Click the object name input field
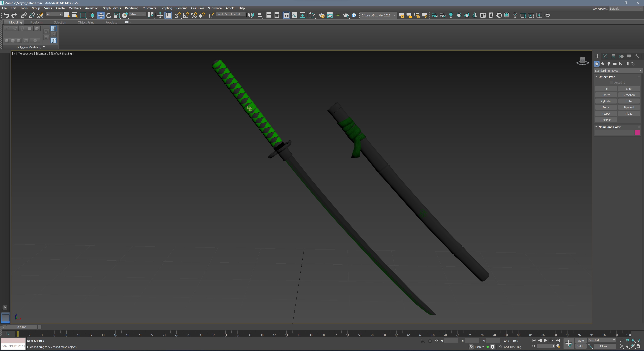Viewport: 644px width, 351px height. click(x=614, y=133)
